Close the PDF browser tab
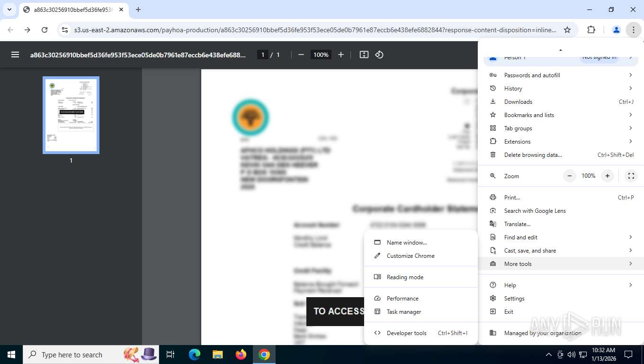The image size is (644, 364). click(x=121, y=9)
